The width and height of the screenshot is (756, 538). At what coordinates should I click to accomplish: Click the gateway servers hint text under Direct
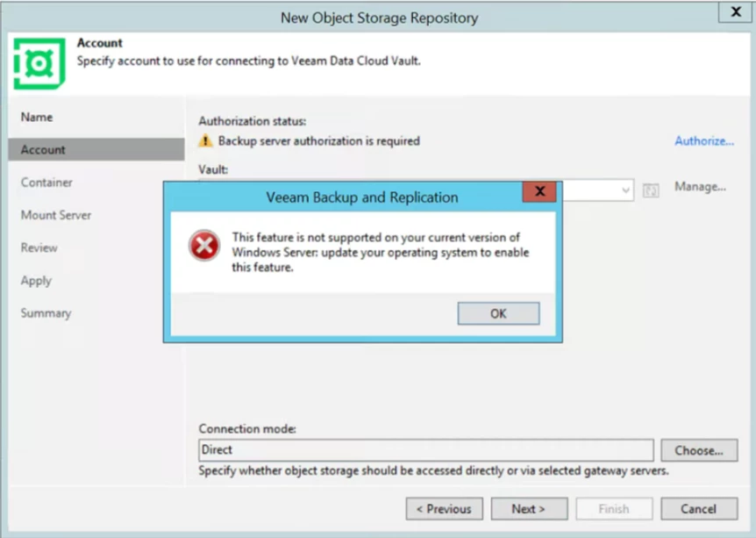point(433,470)
